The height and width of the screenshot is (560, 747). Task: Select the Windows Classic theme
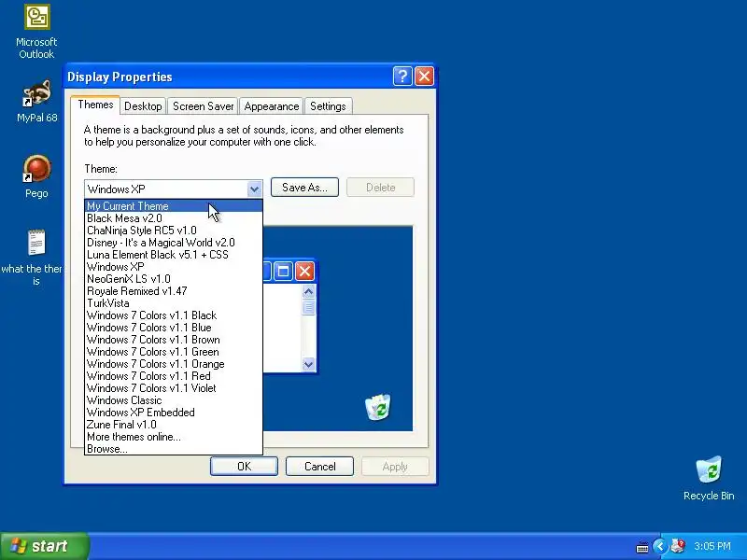[x=174, y=400]
